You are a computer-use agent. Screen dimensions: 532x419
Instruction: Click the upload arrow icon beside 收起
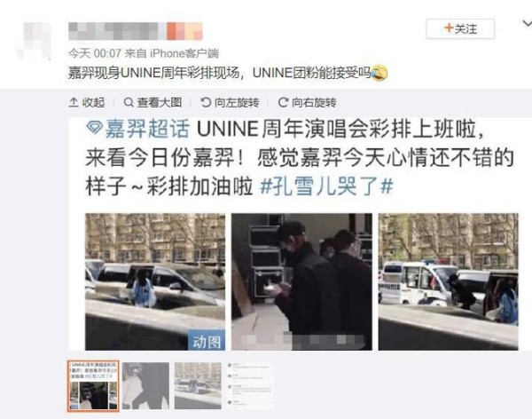pyautogui.click(x=74, y=102)
